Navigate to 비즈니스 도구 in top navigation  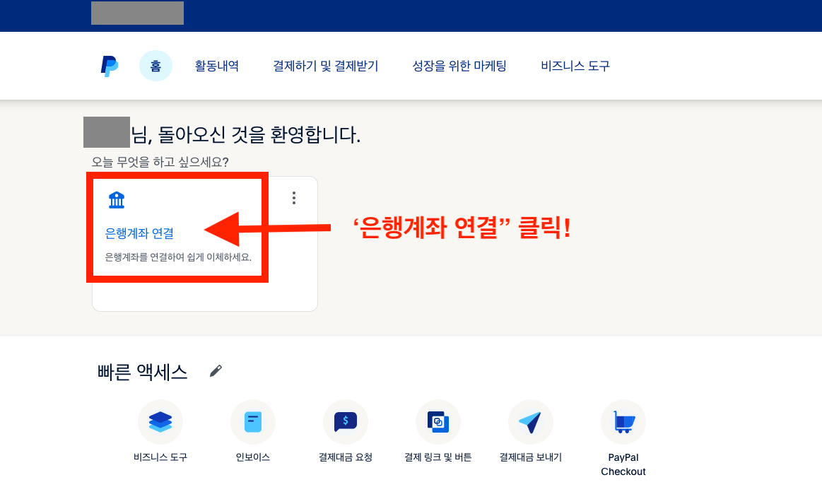pos(573,65)
